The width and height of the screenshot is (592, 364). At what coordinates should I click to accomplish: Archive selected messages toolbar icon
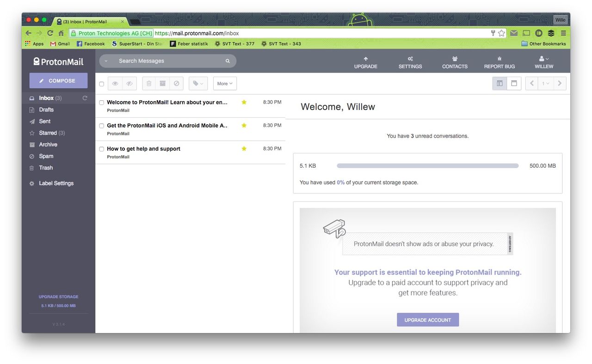tap(162, 84)
